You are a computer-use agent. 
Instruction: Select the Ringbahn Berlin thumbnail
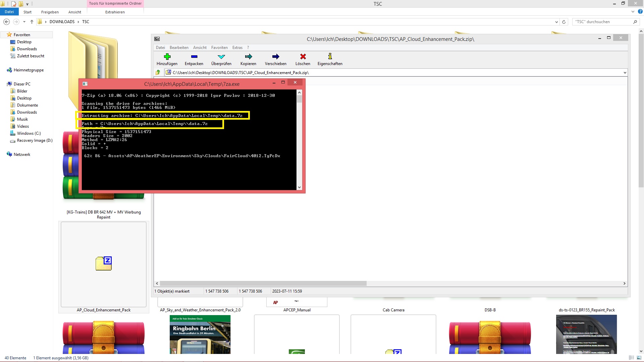point(200,334)
